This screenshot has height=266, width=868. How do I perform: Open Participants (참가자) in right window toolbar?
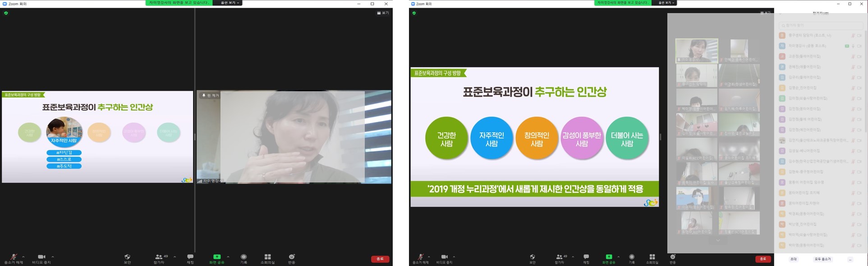tap(559, 257)
